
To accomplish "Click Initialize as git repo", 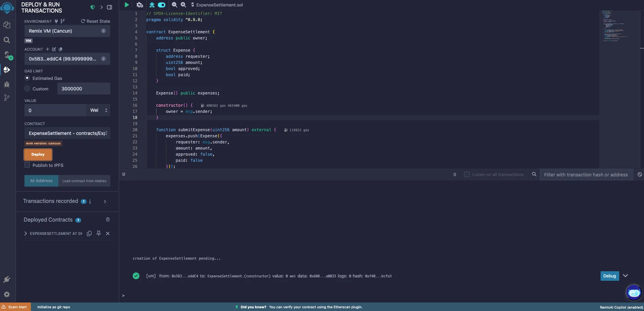I will click(x=54, y=307).
